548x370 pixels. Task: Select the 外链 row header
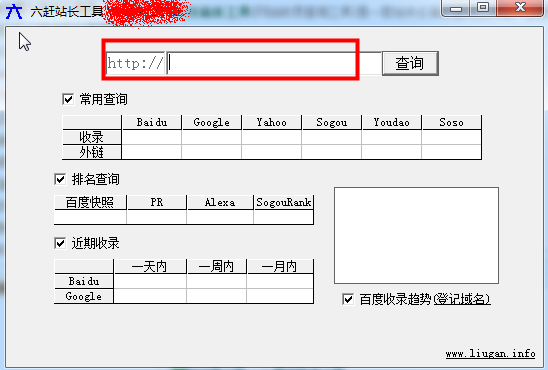(x=92, y=152)
